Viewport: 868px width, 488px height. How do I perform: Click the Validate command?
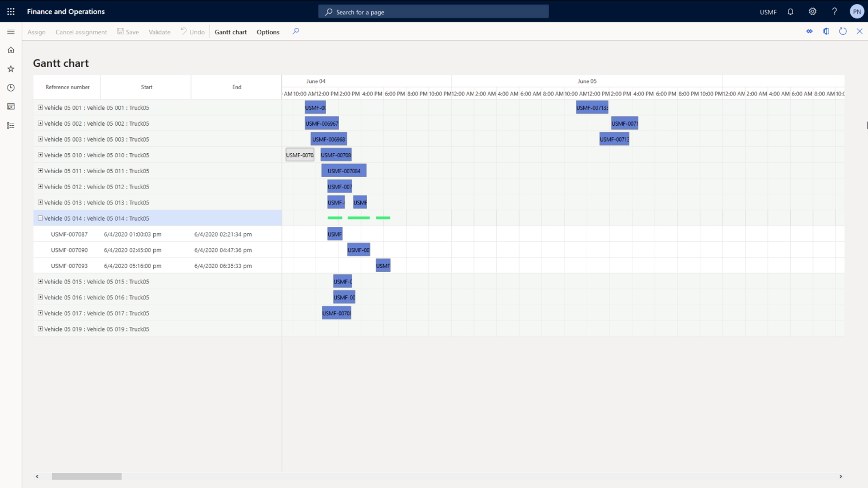pyautogui.click(x=159, y=32)
